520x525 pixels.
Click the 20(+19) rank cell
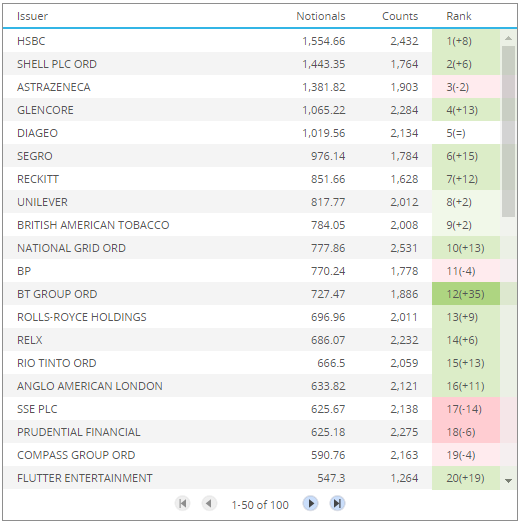466,478
